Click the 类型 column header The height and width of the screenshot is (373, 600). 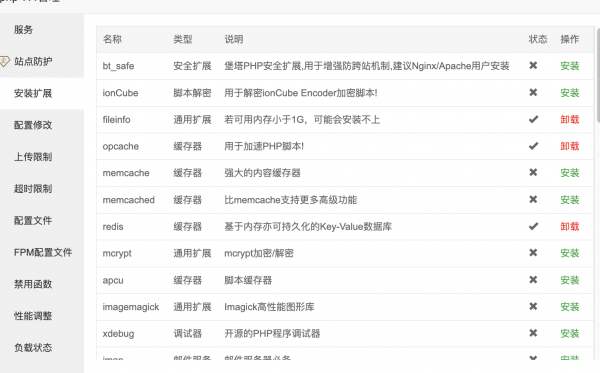tap(183, 39)
